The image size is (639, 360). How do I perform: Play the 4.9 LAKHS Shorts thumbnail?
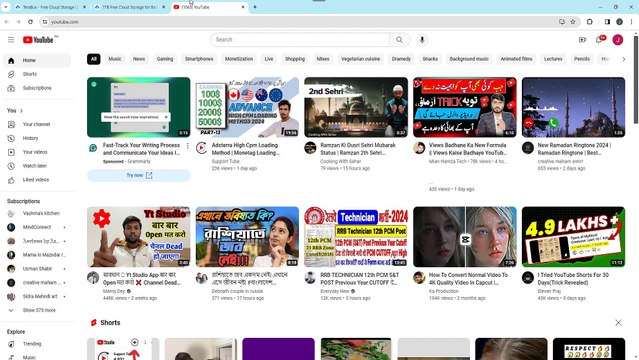click(x=573, y=237)
